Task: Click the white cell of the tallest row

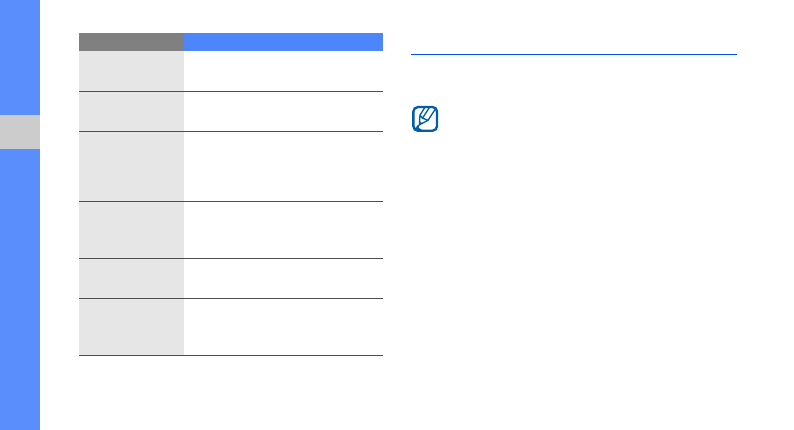Action: [283, 166]
